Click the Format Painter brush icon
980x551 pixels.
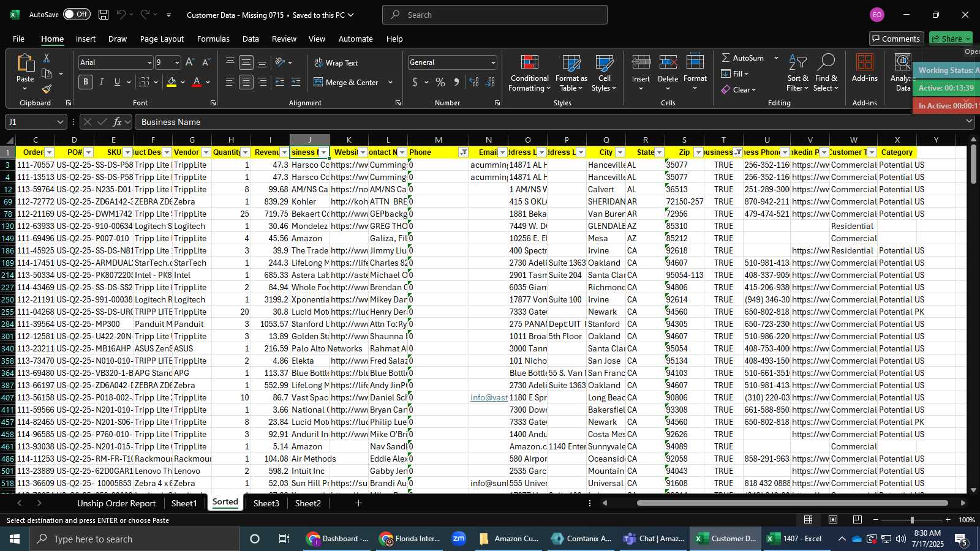pyautogui.click(x=47, y=89)
